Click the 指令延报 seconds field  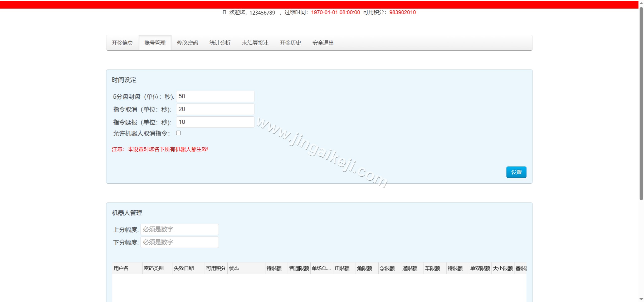[215, 122]
